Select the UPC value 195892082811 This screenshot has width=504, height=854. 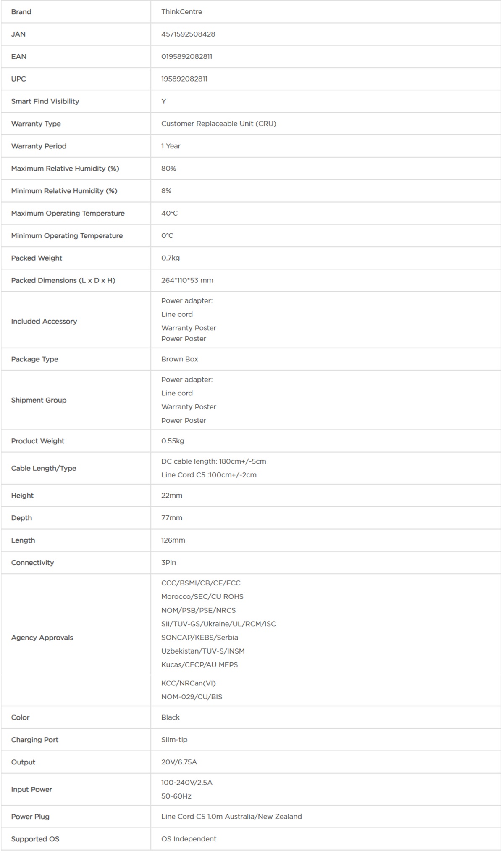184,79
